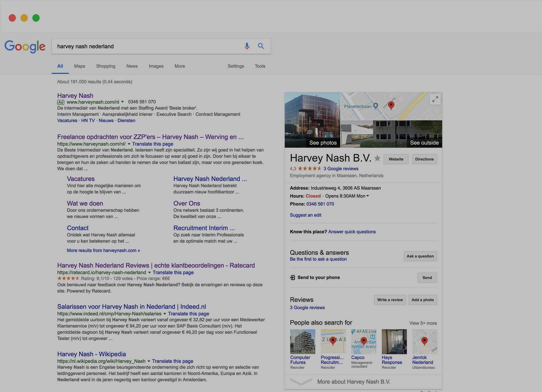Expand the map with the fullscreen icon
The height and width of the screenshot is (392, 542).
pos(435,99)
